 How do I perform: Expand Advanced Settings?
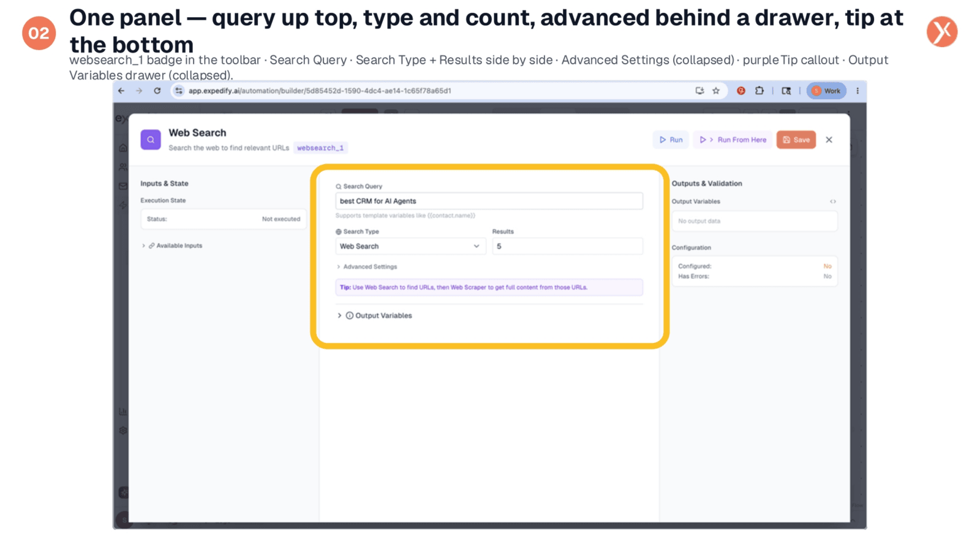click(366, 267)
